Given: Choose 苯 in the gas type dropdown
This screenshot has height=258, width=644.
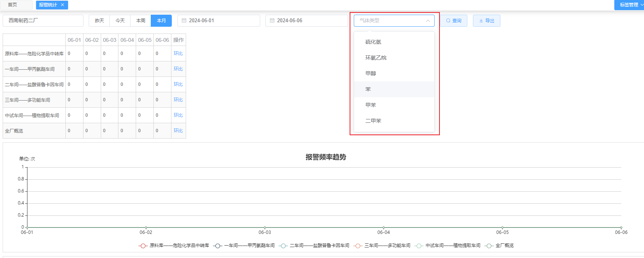Looking at the screenshot, I should point(368,89).
